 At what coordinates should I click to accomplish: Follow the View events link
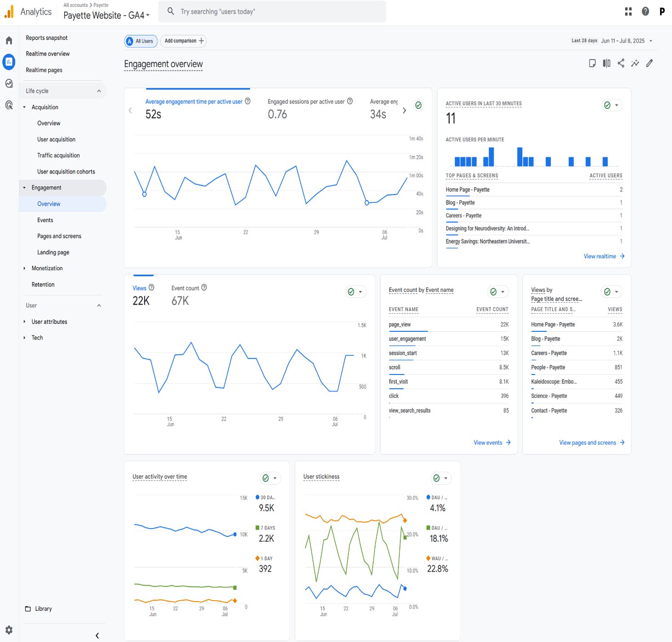pyautogui.click(x=492, y=443)
